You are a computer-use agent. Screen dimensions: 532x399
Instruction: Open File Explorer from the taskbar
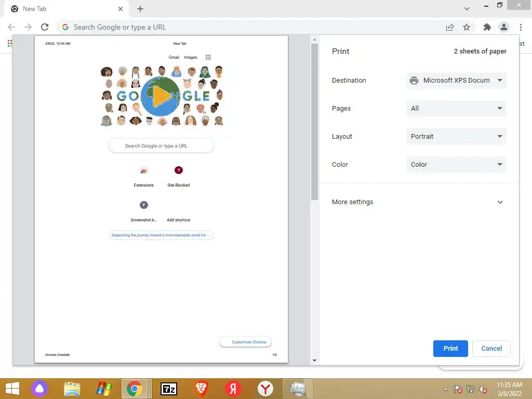tap(72, 389)
